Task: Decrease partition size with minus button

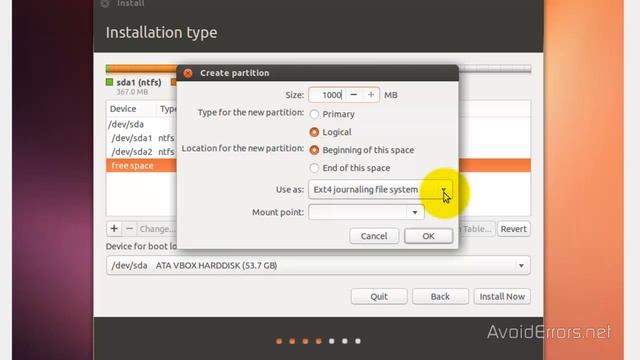Action: 354,95
